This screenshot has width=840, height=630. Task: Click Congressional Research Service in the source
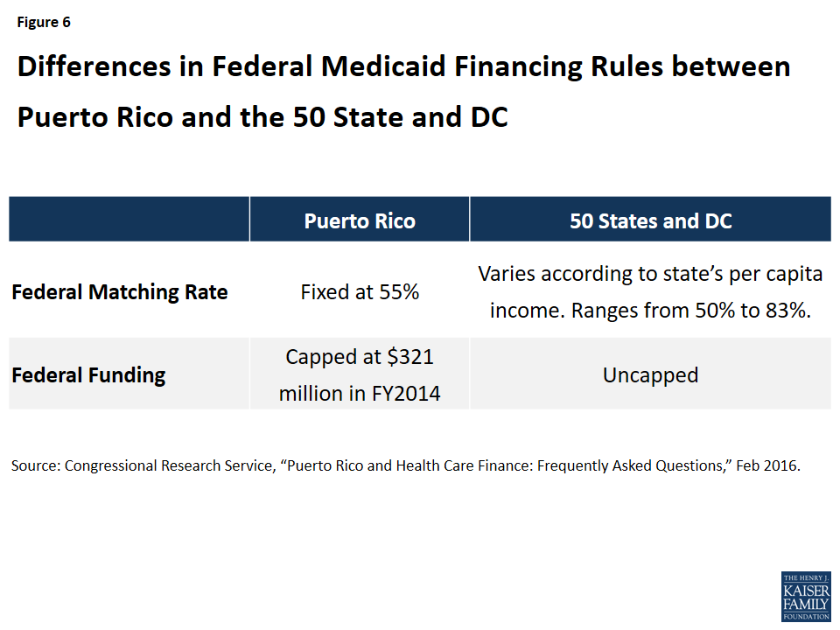pos(169,465)
